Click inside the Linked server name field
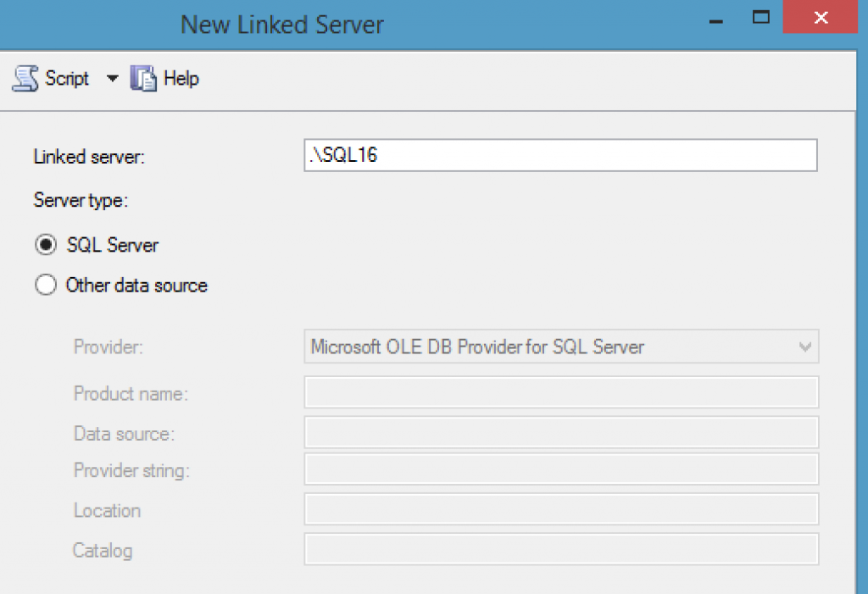Image resolution: width=868 pixels, height=594 pixels. pos(559,155)
